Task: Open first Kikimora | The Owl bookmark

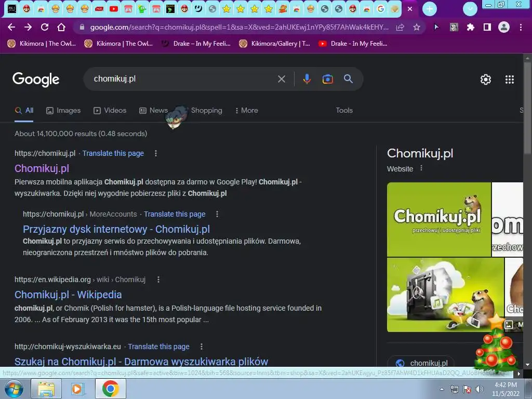Action: 42,44
